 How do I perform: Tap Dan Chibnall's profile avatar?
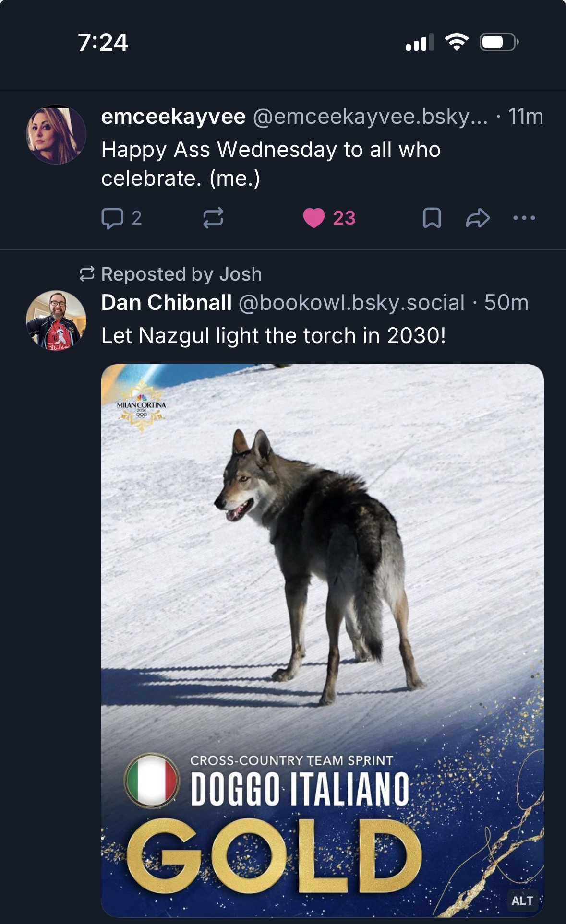pyautogui.click(x=56, y=320)
